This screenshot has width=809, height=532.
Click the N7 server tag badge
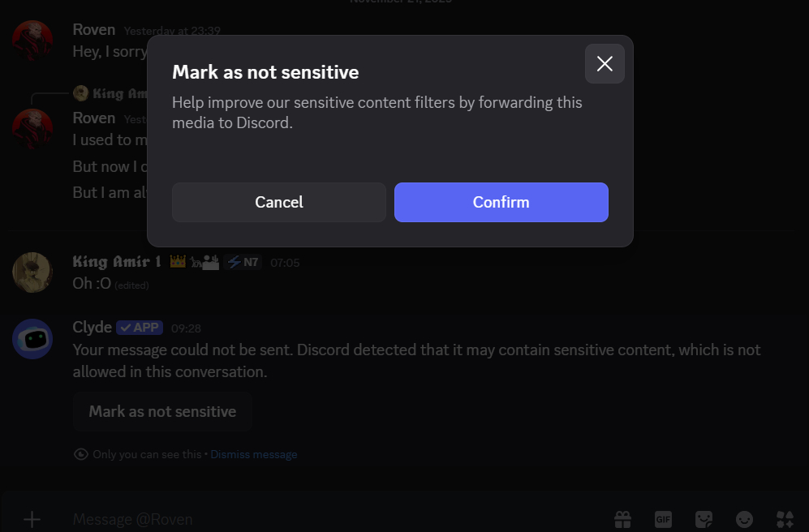(243, 262)
